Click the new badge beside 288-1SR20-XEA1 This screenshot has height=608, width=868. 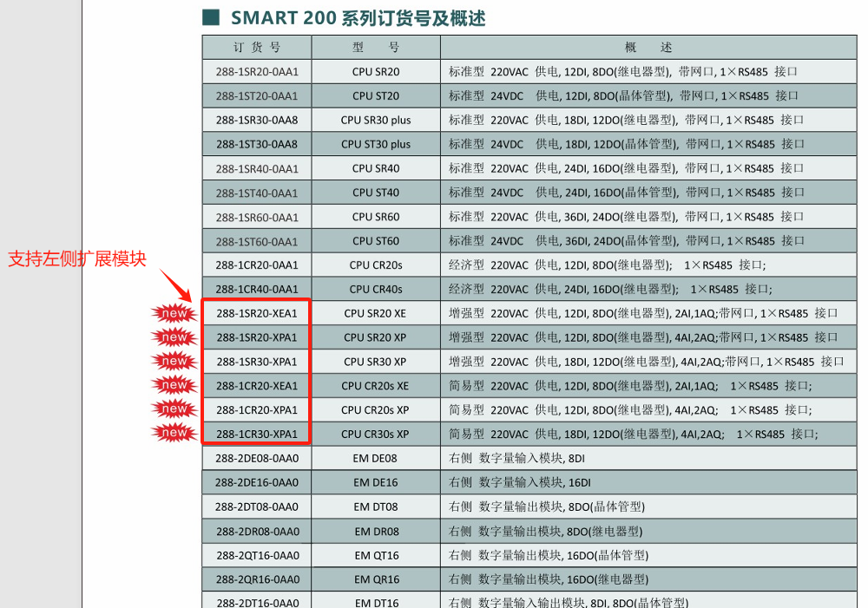[x=174, y=313]
